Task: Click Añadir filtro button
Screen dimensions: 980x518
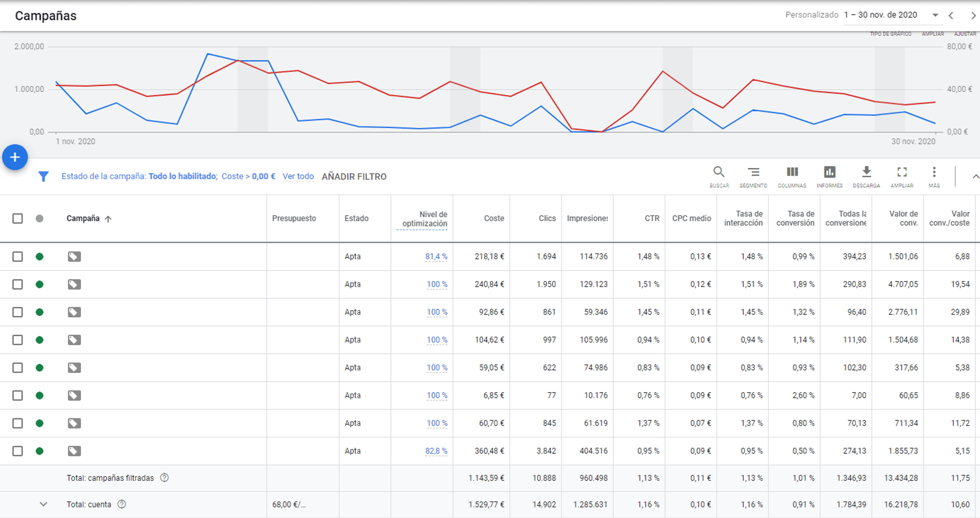Action: coord(354,176)
